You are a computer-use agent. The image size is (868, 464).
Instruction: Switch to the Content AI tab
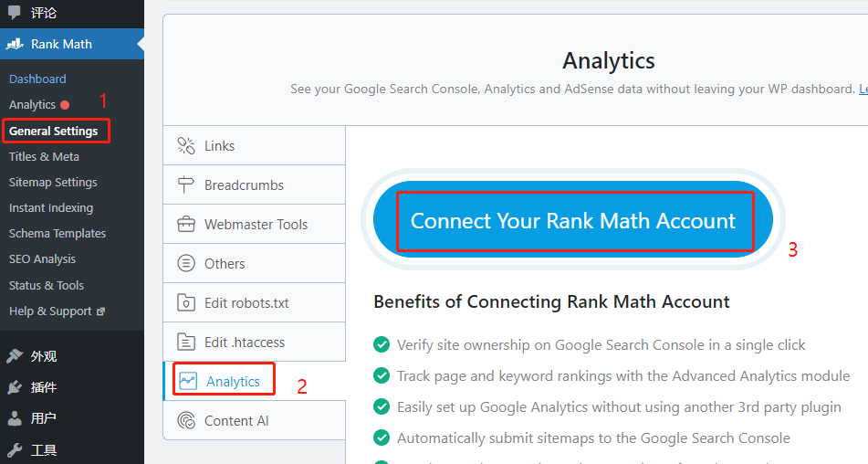click(236, 421)
